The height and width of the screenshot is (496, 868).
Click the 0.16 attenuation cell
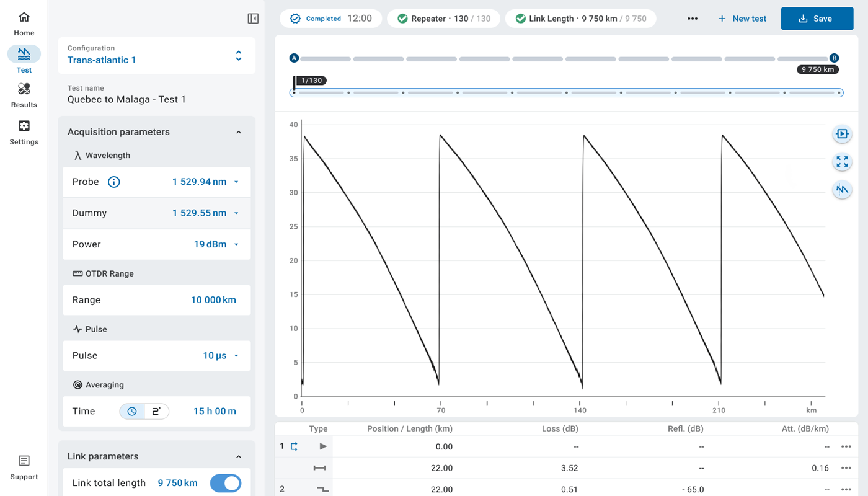[x=820, y=468]
